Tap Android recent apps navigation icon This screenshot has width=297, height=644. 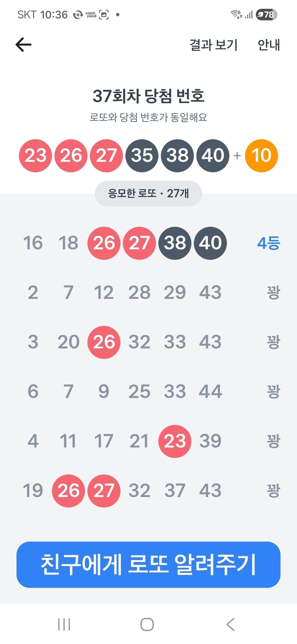point(64,624)
